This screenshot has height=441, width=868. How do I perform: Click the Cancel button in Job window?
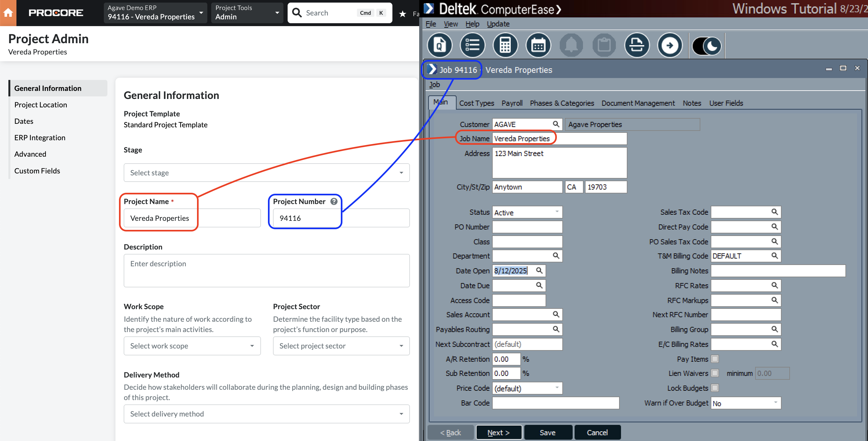597,432
